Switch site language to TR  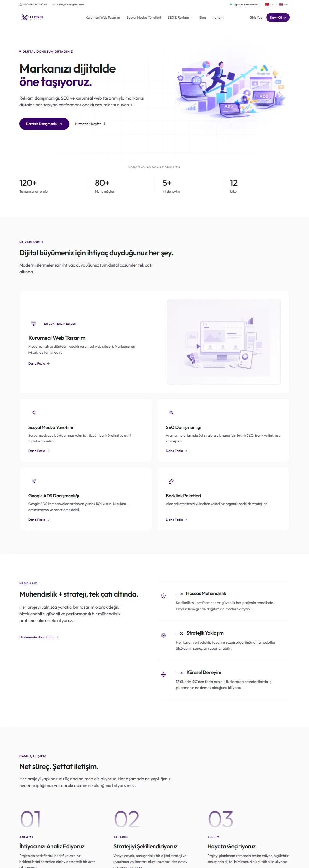[269, 5]
